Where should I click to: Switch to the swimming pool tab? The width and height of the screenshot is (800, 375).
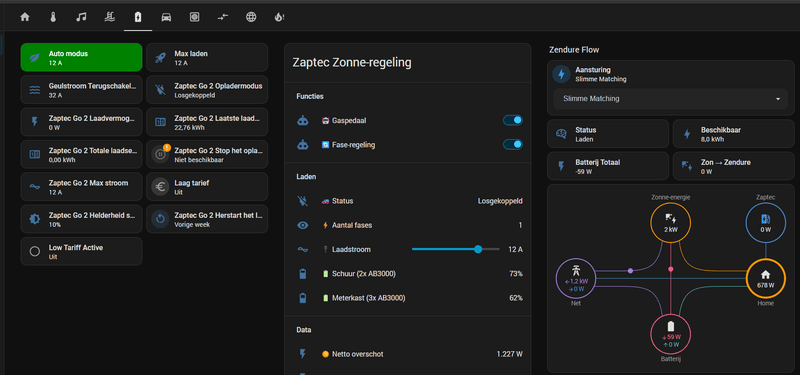(x=109, y=17)
